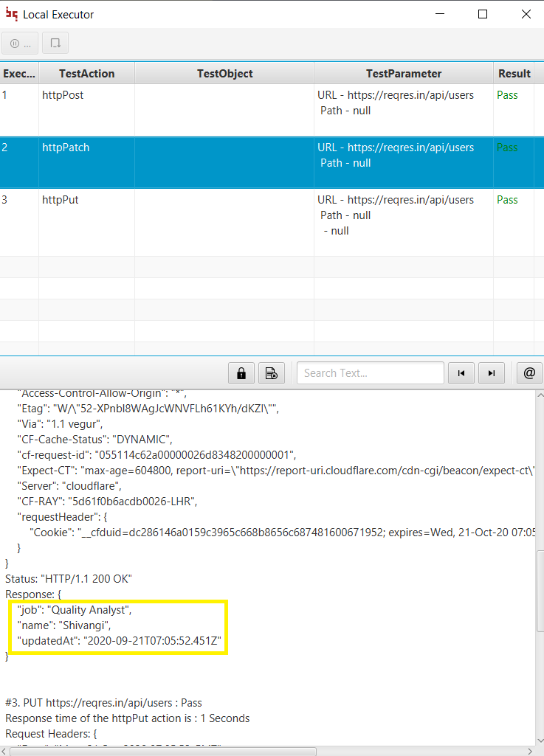Click the URL parameter of httpPut row
This screenshot has width=544, height=756.
point(396,200)
